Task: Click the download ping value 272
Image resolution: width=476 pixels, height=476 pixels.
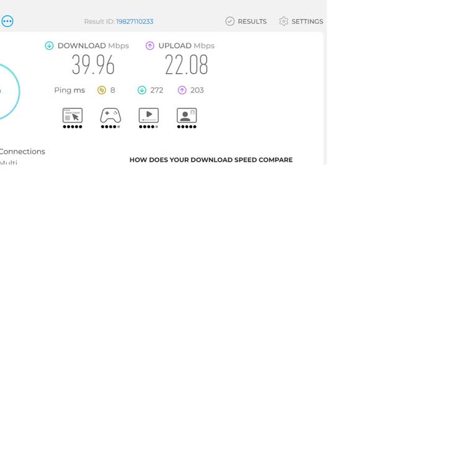Action: pos(157,90)
